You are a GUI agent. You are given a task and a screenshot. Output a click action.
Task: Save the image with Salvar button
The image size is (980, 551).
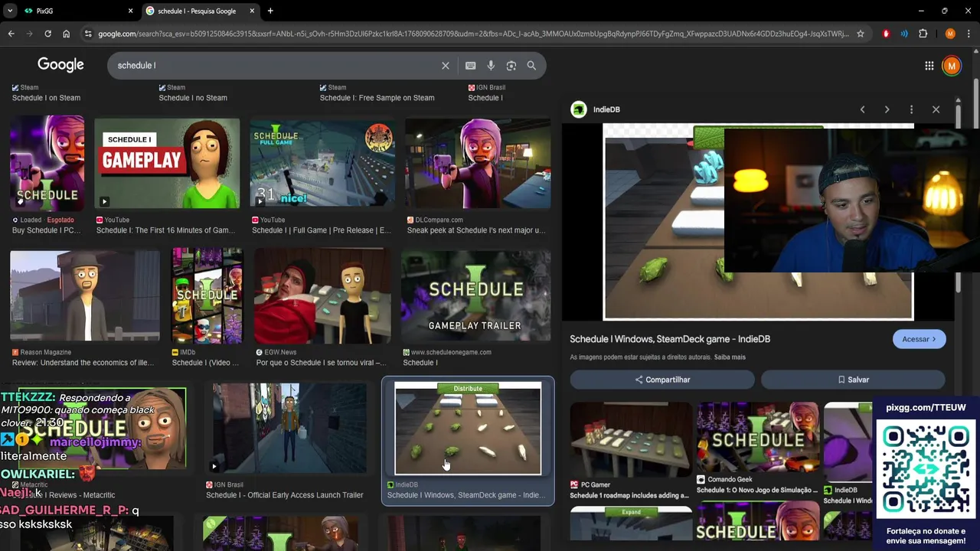coord(853,380)
